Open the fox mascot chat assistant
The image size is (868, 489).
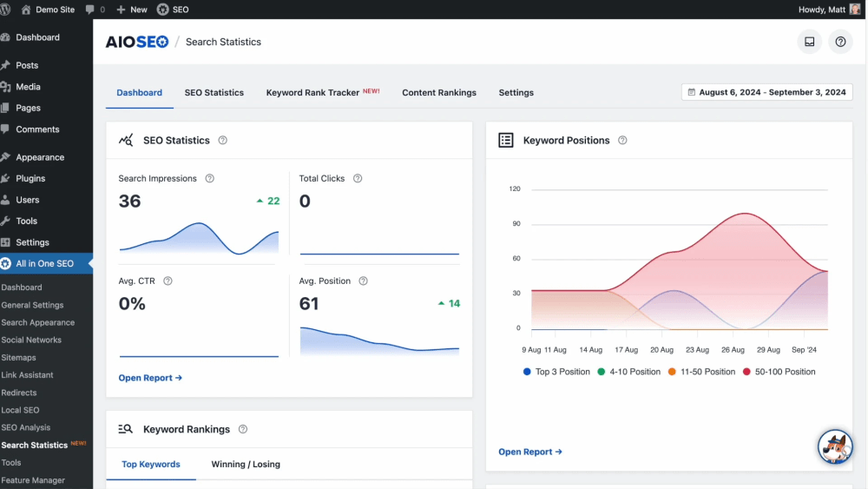click(x=835, y=446)
